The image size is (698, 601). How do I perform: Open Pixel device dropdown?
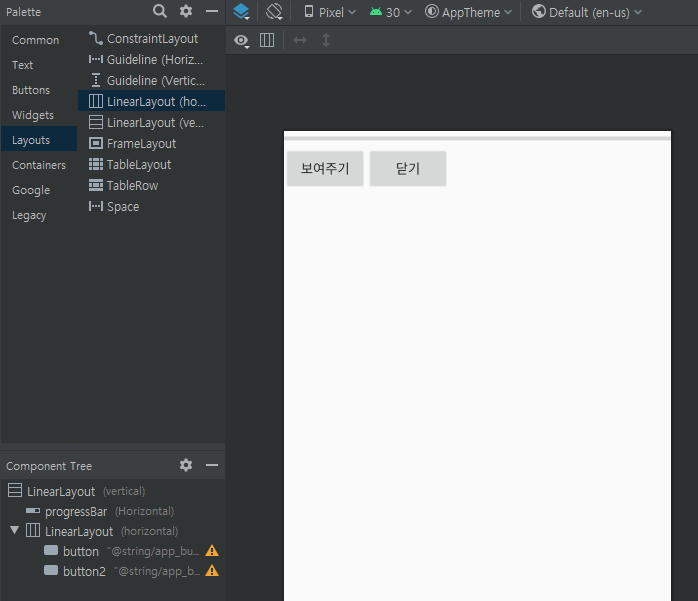click(x=329, y=12)
